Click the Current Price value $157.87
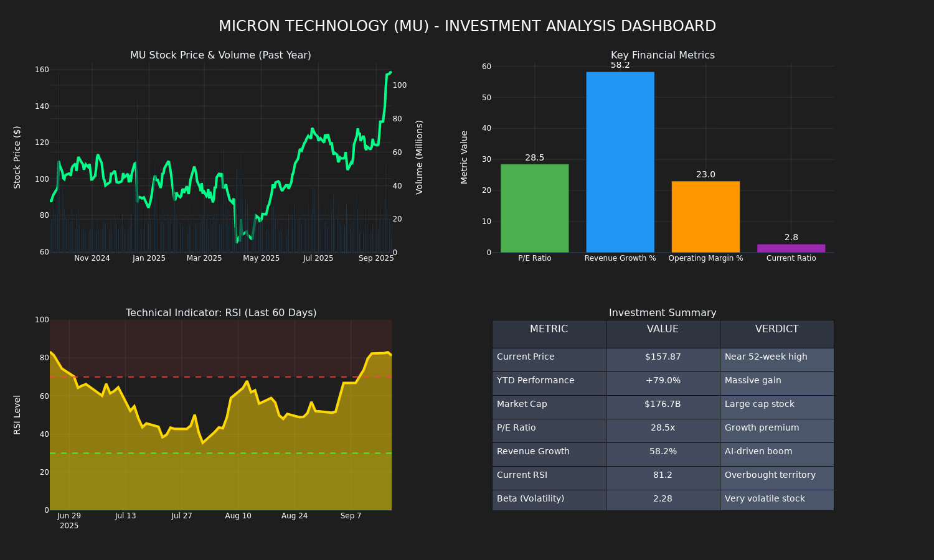This screenshot has height=560, width=934. point(663,357)
